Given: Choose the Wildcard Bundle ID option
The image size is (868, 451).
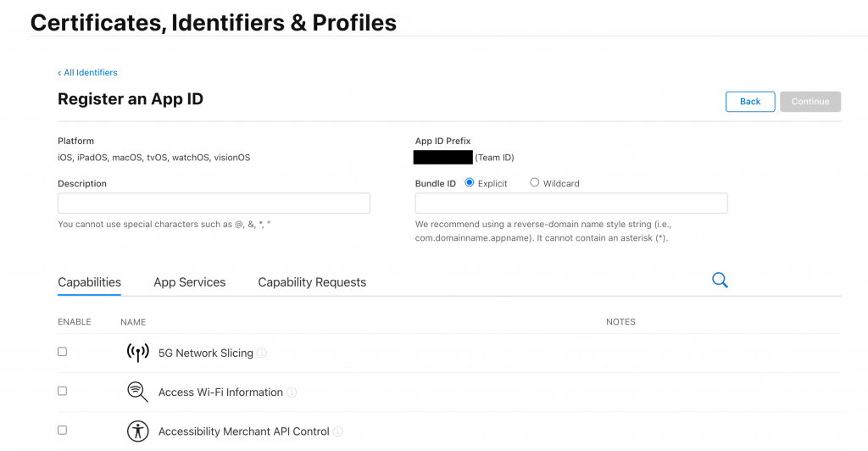Looking at the screenshot, I should [x=534, y=182].
